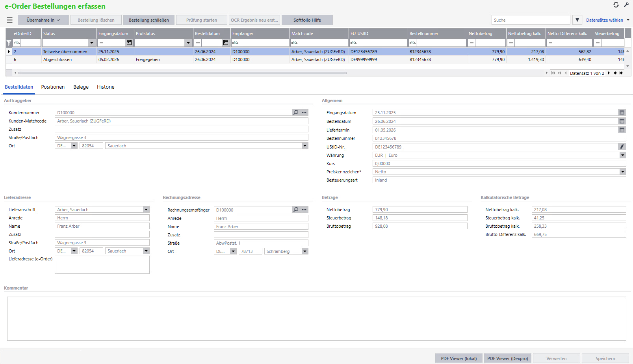Viewport: 633px width, 364px height.
Task: Open the Währung dropdown
Action: (623, 155)
